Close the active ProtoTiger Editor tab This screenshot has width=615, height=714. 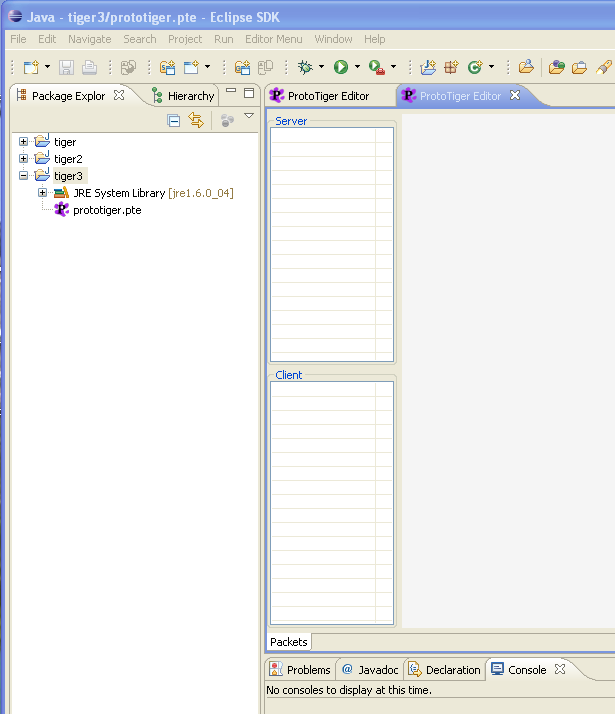point(515,95)
